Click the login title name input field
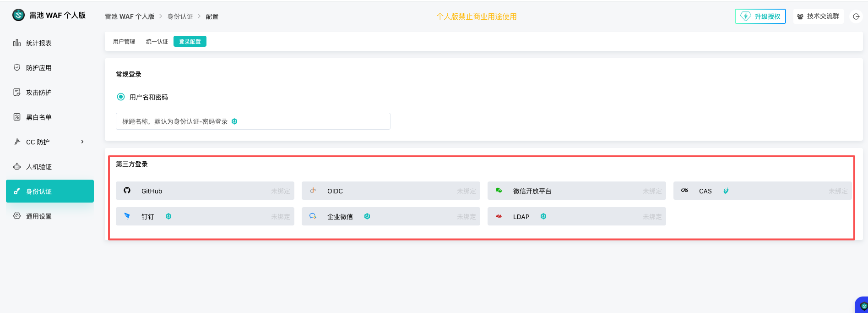868x313 pixels. [253, 121]
